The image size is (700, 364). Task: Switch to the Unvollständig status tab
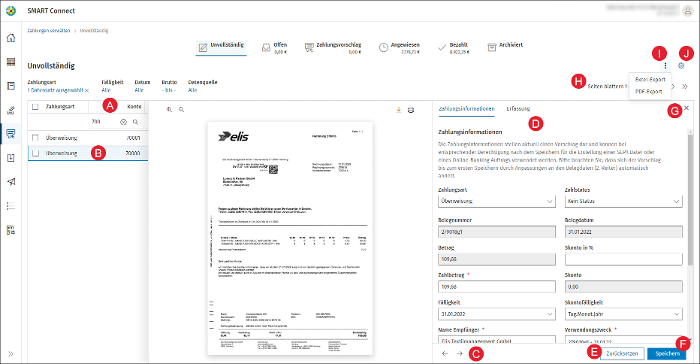pyautogui.click(x=221, y=47)
